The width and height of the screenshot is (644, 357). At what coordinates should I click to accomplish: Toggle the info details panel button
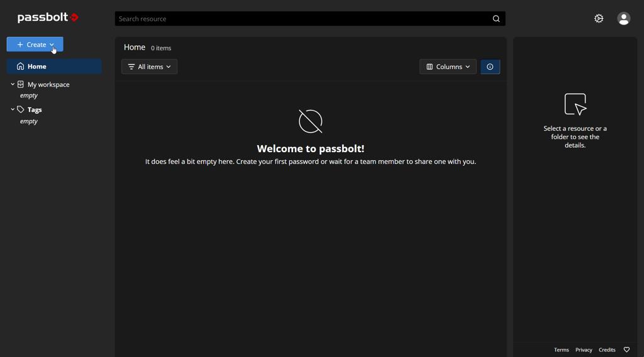[490, 67]
